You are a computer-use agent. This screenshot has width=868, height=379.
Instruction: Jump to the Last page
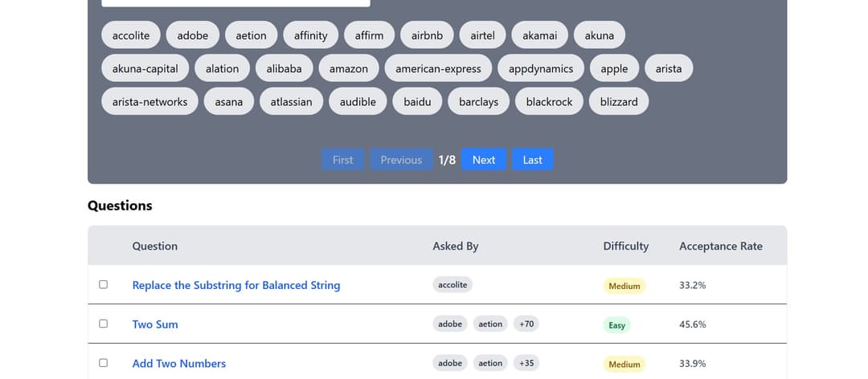point(532,160)
